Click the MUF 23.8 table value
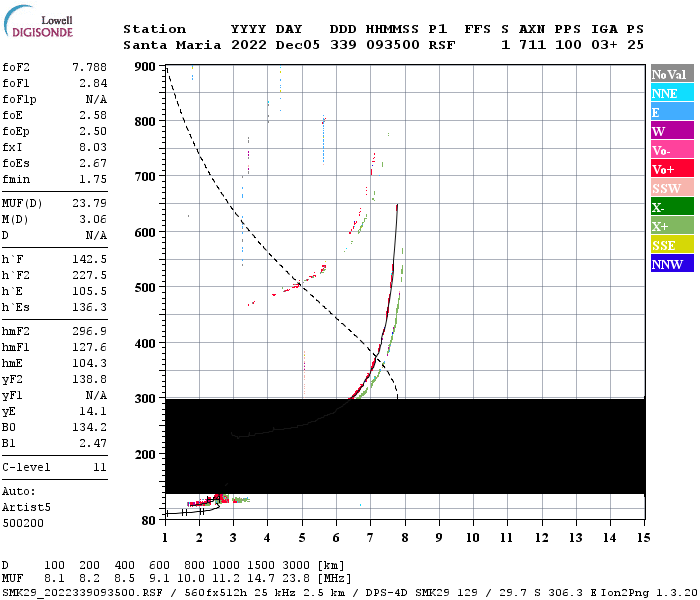The width and height of the screenshot is (700, 600). [x=296, y=579]
